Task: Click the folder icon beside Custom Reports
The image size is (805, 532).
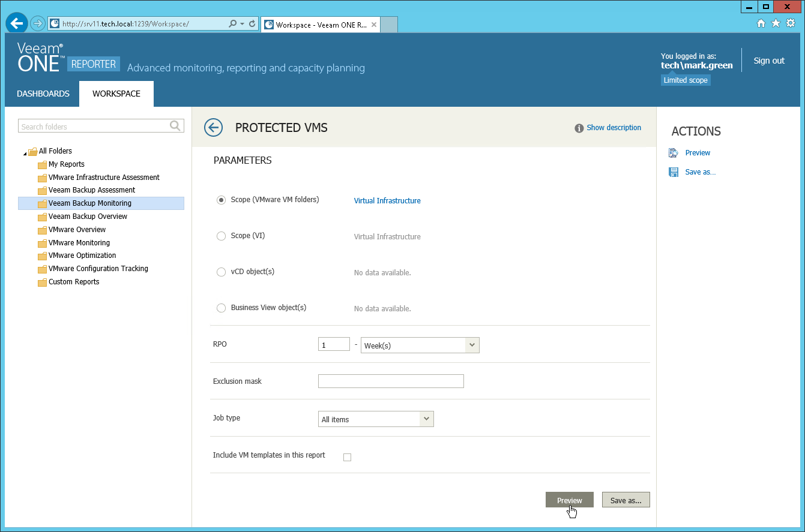Action: (x=42, y=282)
